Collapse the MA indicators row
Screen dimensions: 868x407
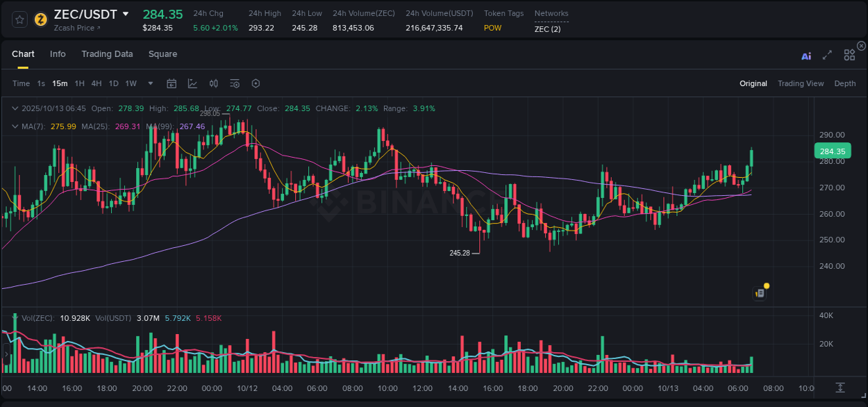coord(15,126)
